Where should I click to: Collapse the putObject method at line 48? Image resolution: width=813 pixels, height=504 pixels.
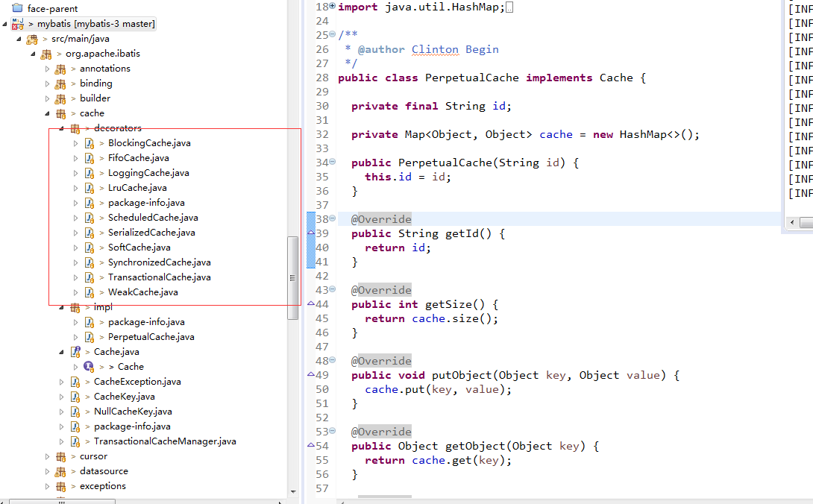pos(333,360)
